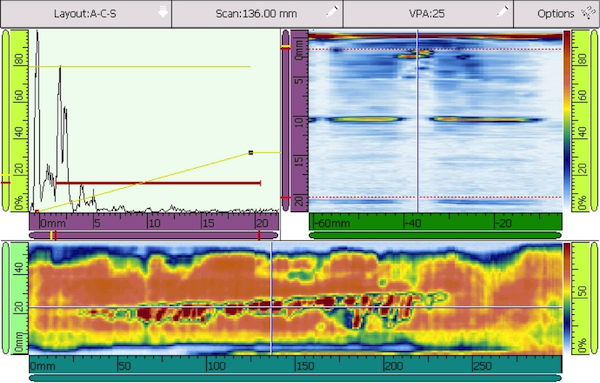This screenshot has width=600, height=383.
Task: Click the color palette bar right of C-scan
Action: click(567, 298)
